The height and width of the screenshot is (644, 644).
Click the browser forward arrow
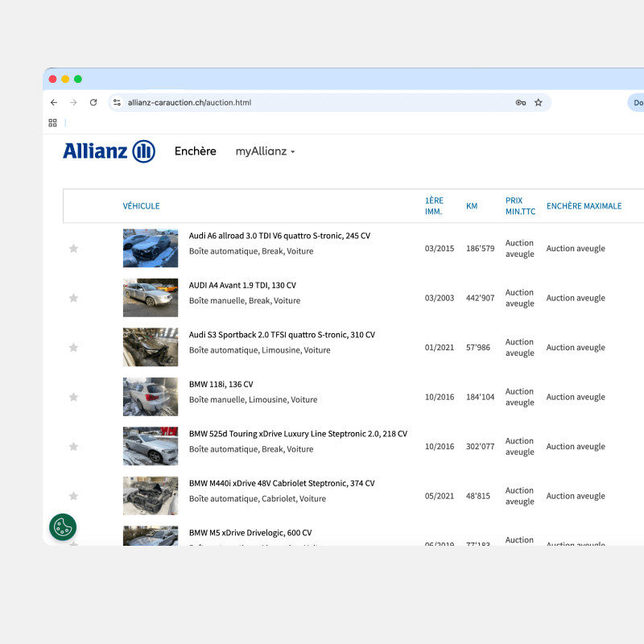click(x=73, y=103)
